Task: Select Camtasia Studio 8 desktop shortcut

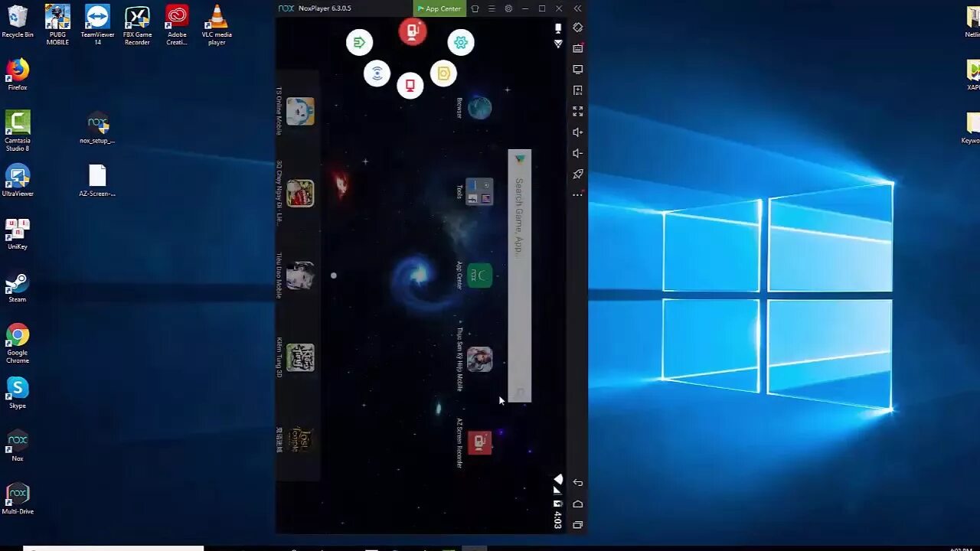Action: coord(18,131)
